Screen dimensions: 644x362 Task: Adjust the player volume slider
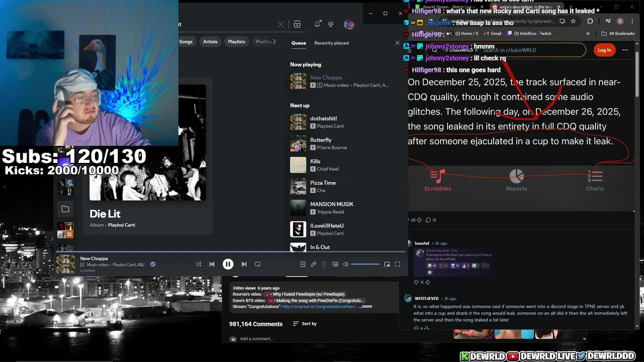(x=365, y=264)
